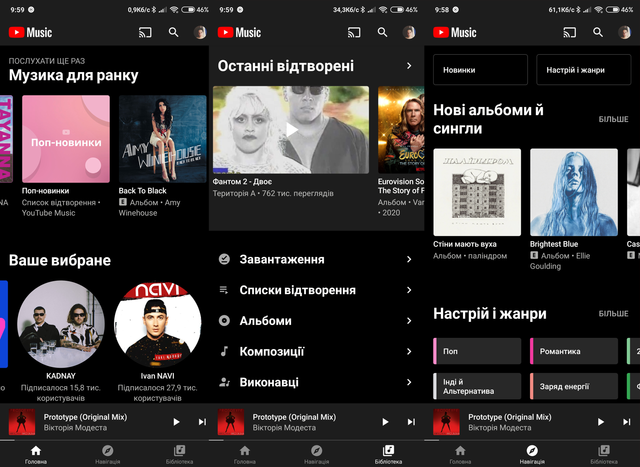This screenshot has width=640, height=467.
Task: Play the Фантом 2 - Двоє video
Action: click(x=290, y=129)
